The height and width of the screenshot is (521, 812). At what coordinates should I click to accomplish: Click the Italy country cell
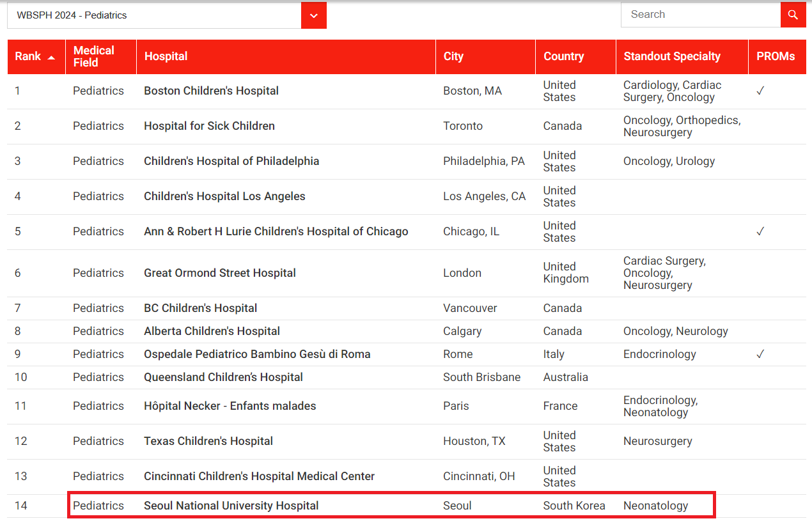(554, 354)
